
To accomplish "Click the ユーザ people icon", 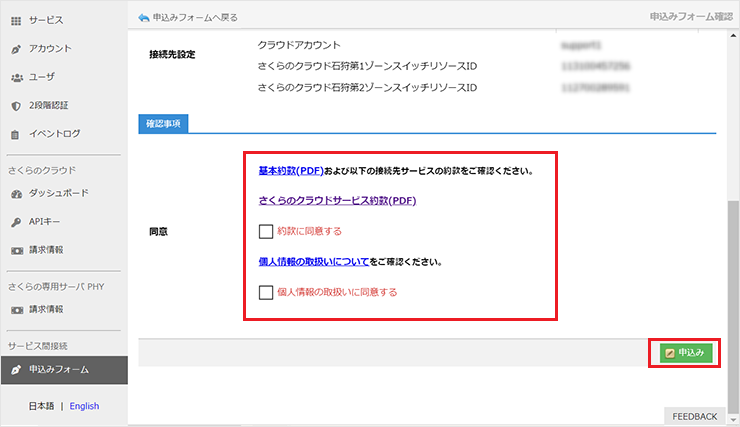I will (16, 77).
